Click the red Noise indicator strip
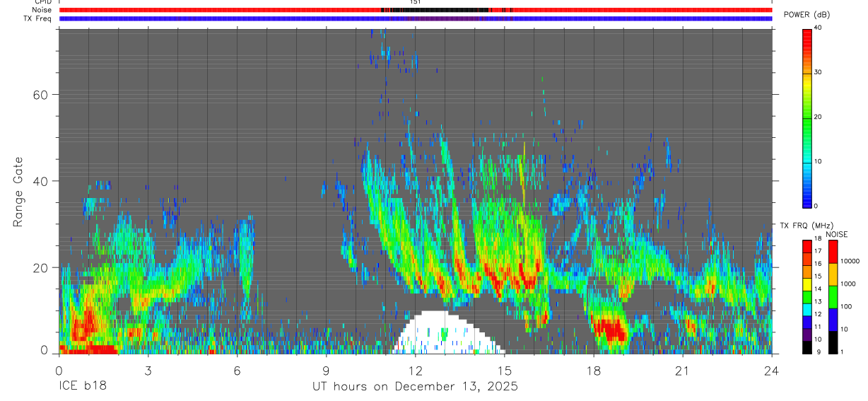The image size is (868, 401). click(416, 10)
